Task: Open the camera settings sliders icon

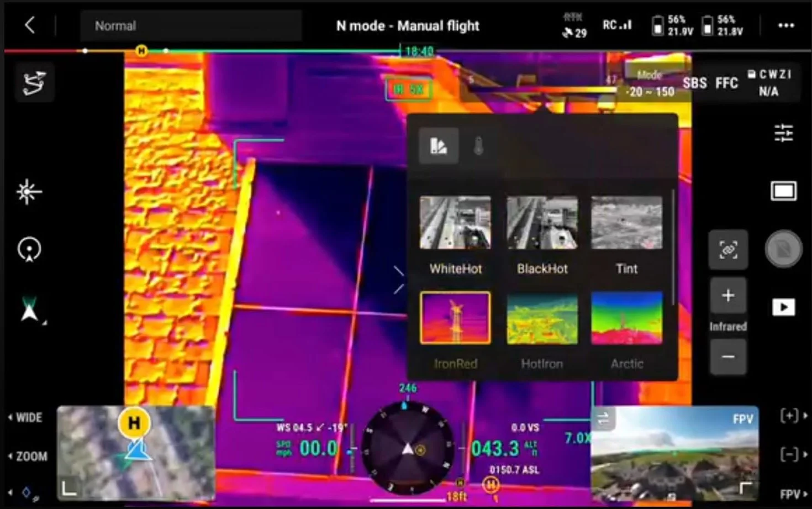Action: [783, 133]
